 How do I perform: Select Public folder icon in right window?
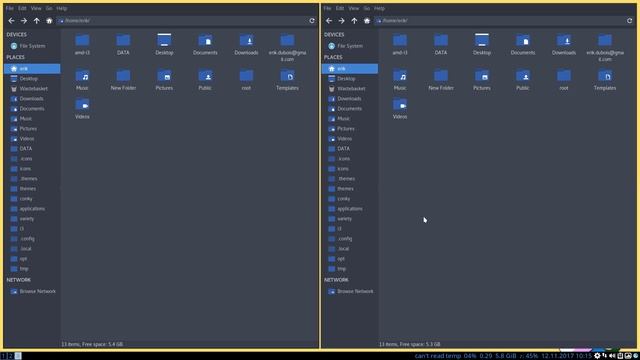click(523, 76)
